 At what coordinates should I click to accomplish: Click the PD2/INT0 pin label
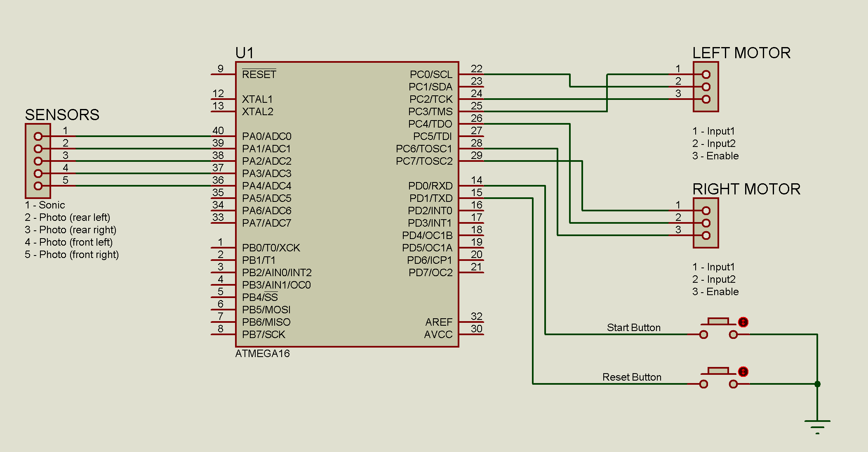(x=430, y=211)
